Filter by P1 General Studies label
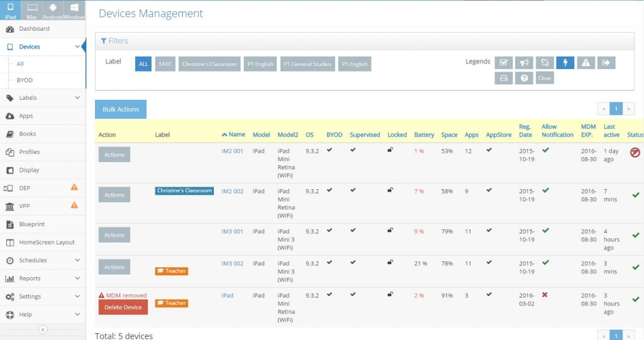This screenshot has width=644, height=340. pos(308,64)
